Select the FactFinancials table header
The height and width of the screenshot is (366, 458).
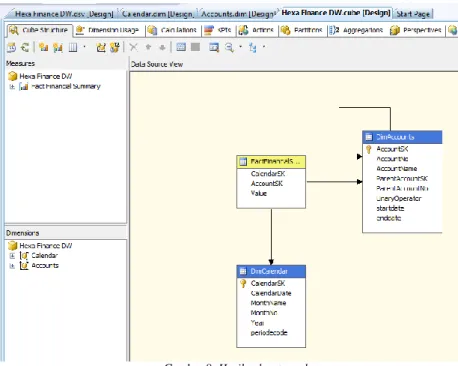pyautogui.click(x=271, y=162)
